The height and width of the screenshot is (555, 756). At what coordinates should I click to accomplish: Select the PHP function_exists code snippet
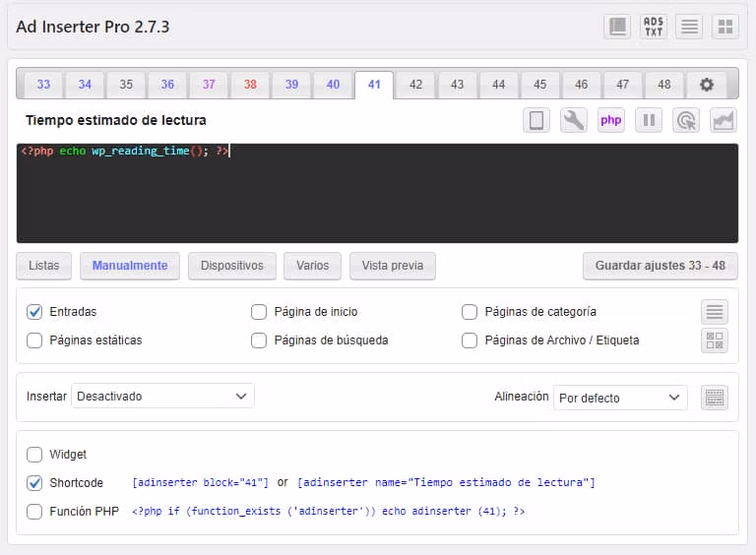(x=329, y=511)
